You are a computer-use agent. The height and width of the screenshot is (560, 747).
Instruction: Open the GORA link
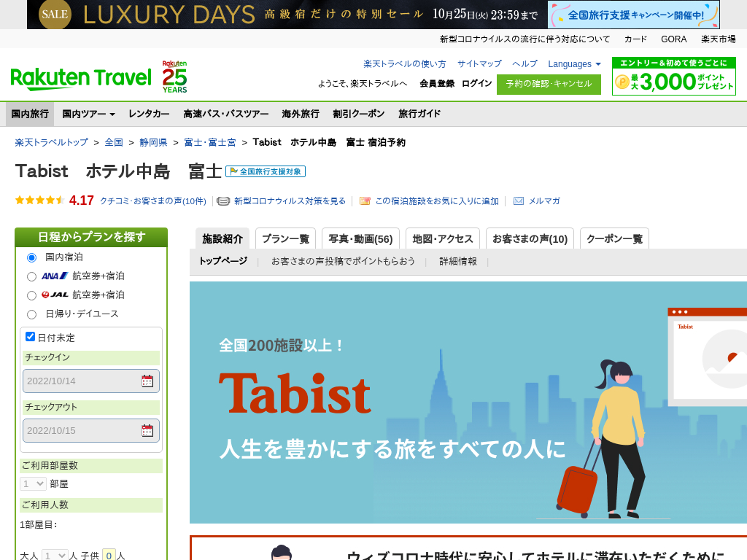pos(673,39)
